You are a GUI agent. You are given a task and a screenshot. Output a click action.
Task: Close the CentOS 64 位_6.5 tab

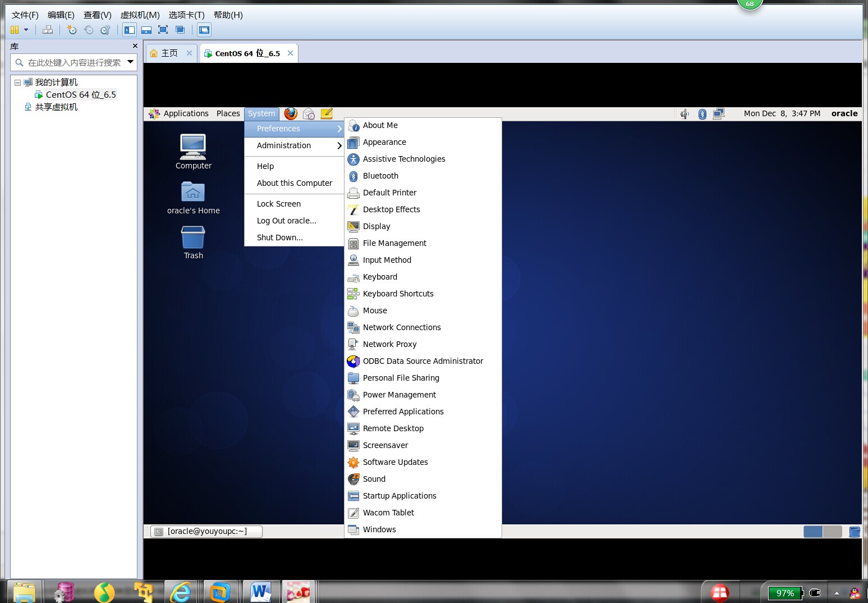point(290,53)
